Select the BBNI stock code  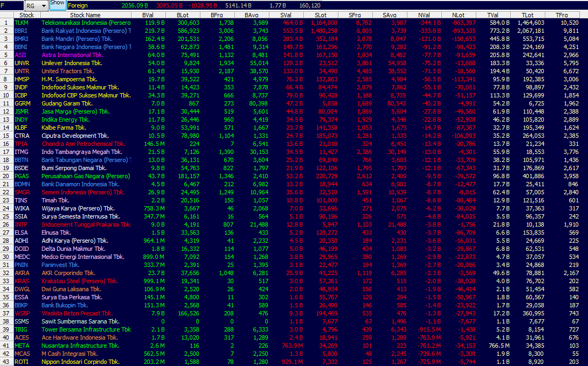point(21,47)
